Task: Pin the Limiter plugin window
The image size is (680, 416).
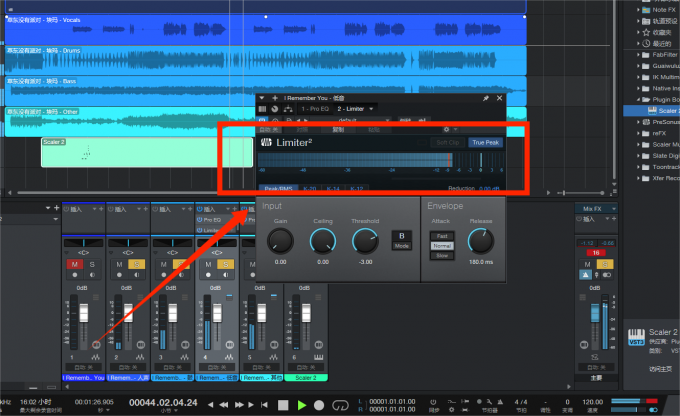Action: [x=486, y=98]
